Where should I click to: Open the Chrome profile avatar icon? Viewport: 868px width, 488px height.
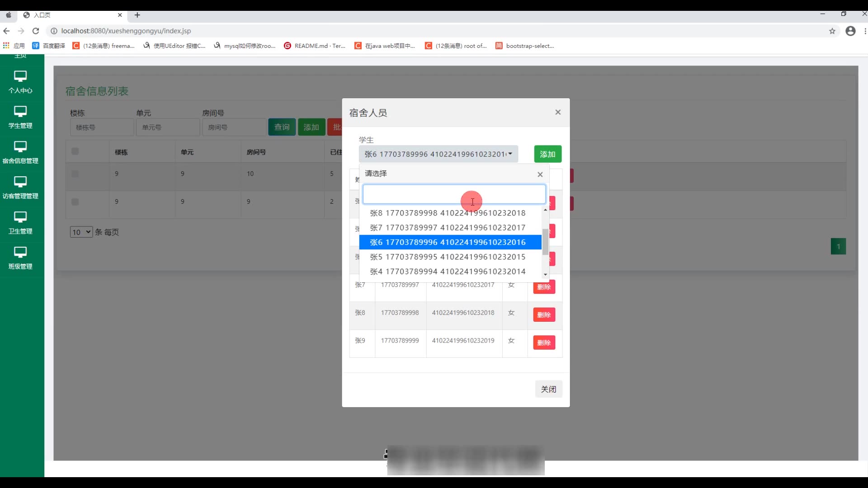click(850, 31)
